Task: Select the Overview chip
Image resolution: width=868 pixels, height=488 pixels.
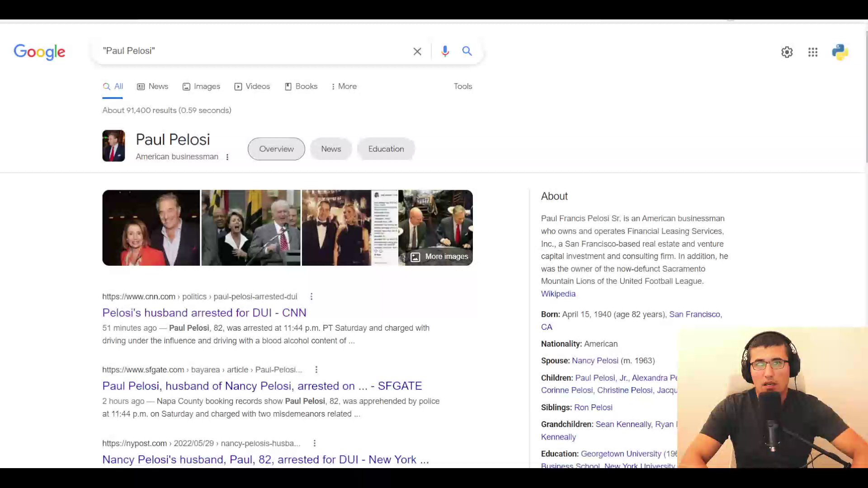Action: (x=276, y=149)
